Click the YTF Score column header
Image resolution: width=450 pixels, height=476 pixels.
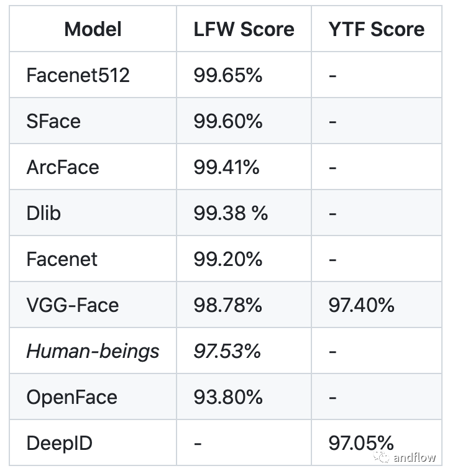pos(376,29)
